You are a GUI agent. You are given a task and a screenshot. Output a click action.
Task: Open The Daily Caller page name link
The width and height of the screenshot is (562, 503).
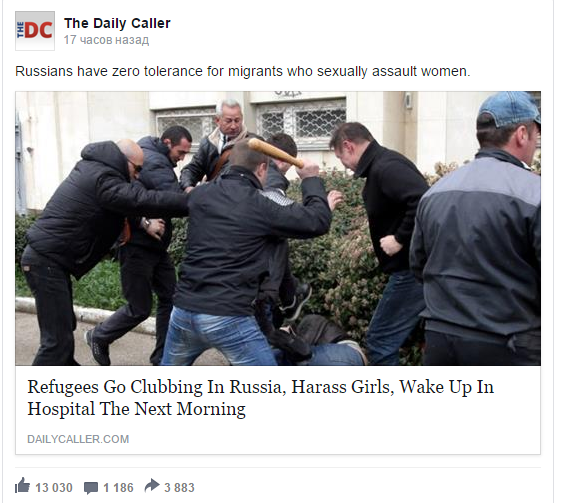(x=117, y=23)
